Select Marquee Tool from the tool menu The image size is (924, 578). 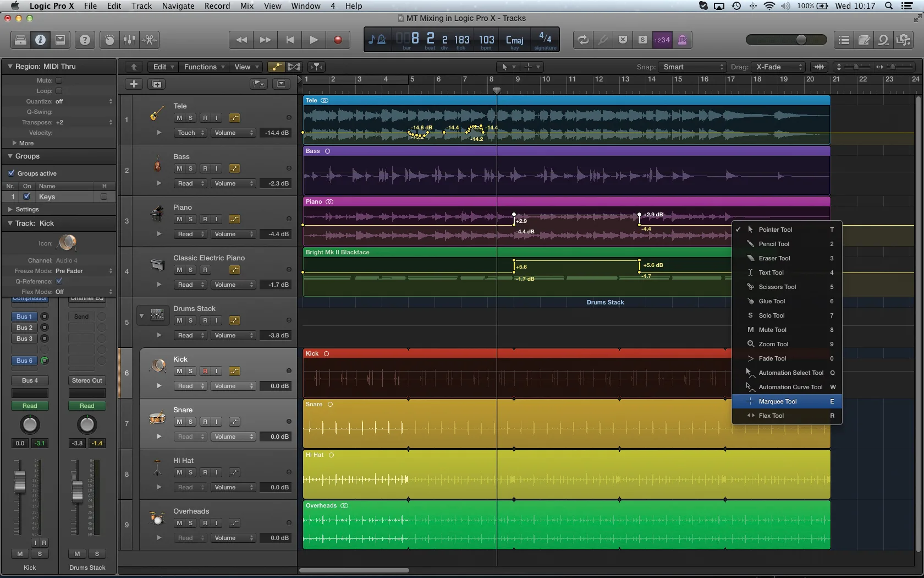(778, 401)
